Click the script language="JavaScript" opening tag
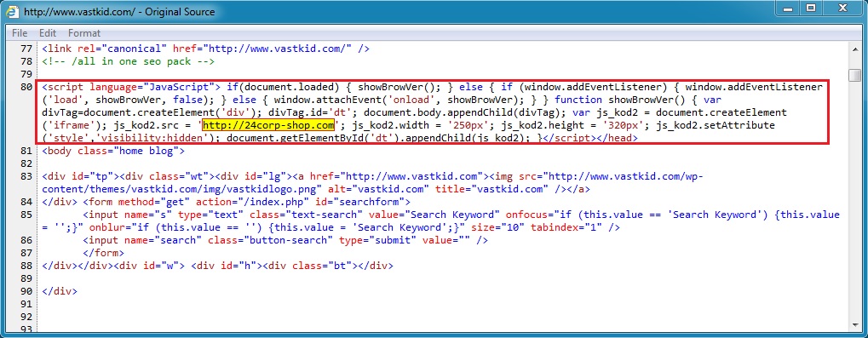This screenshot has height=338, width=868. click(x=132, y=88)
